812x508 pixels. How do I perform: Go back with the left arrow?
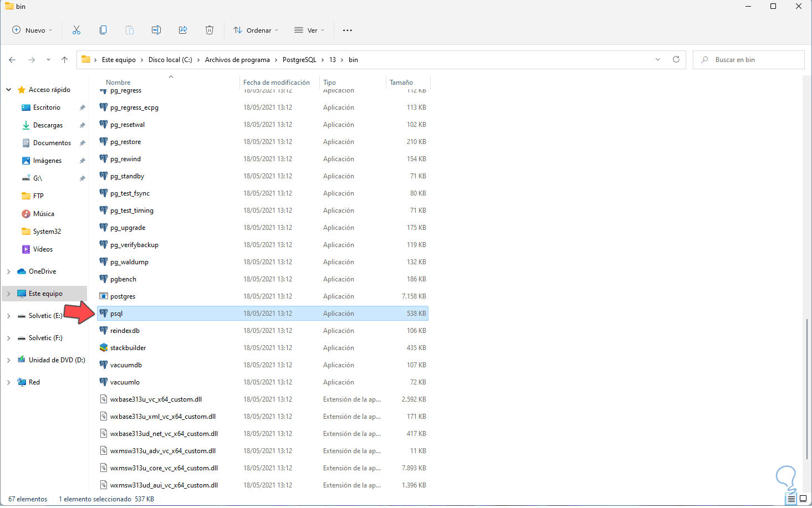pos(12,60)
